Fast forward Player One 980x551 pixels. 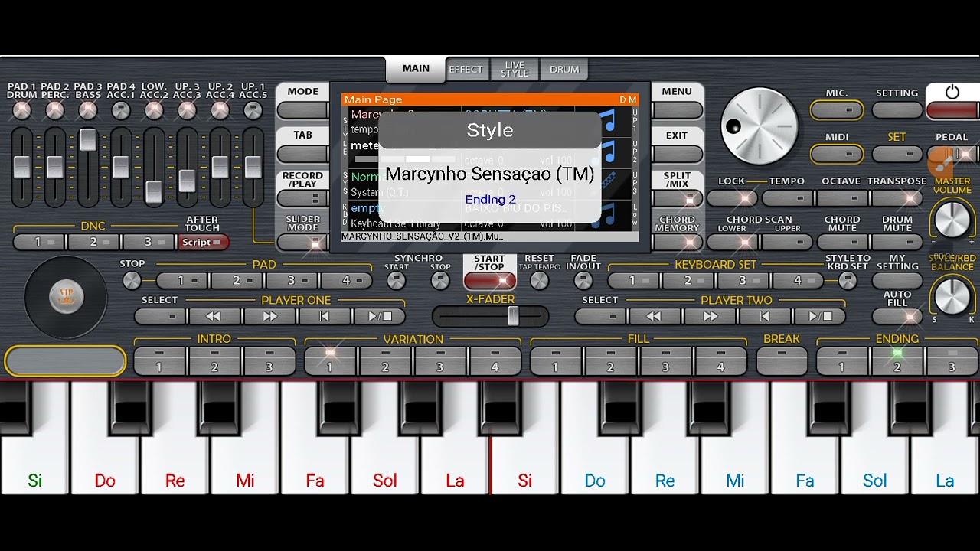click(269, 316)
